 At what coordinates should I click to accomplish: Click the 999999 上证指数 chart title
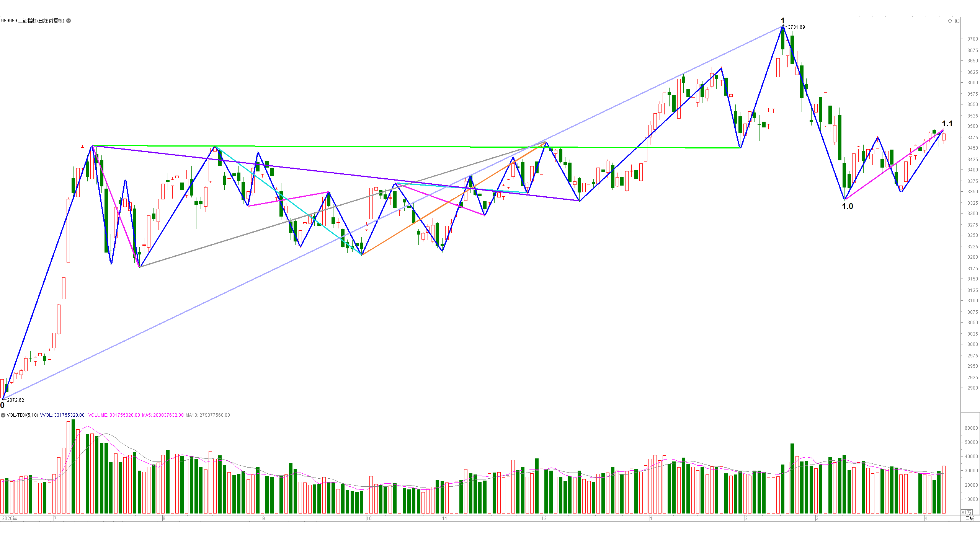coord(33,21)
